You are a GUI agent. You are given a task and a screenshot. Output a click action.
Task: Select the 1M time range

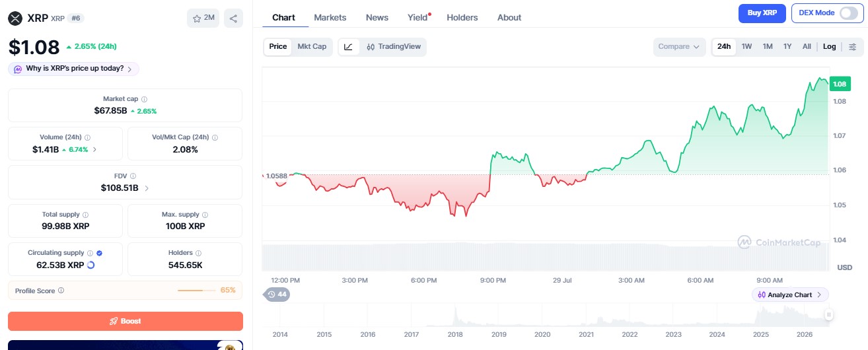pyautogui.click(x=768, y=47)
